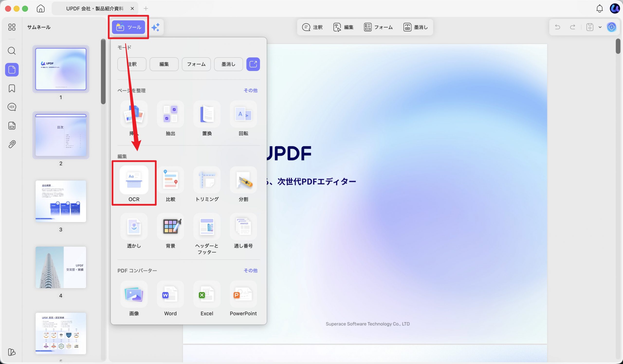The image size is (623, 364).
Task: Click the undo arrow
Action: pos(558,27)
